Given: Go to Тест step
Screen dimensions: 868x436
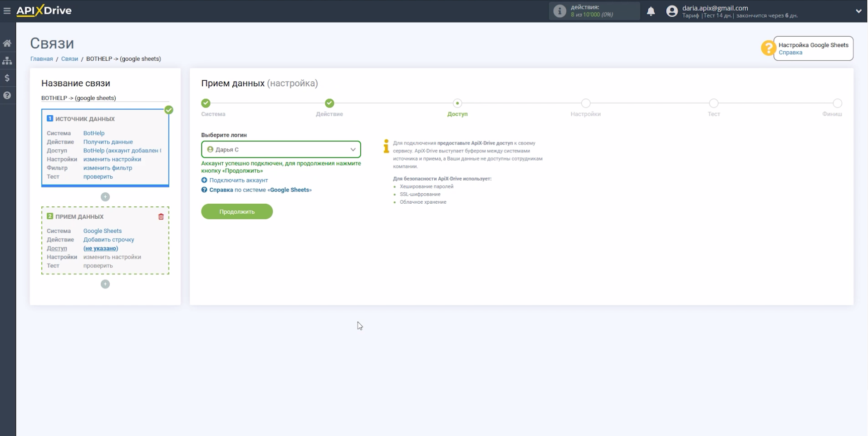Looking at the screenshot, I should [714, 103].
